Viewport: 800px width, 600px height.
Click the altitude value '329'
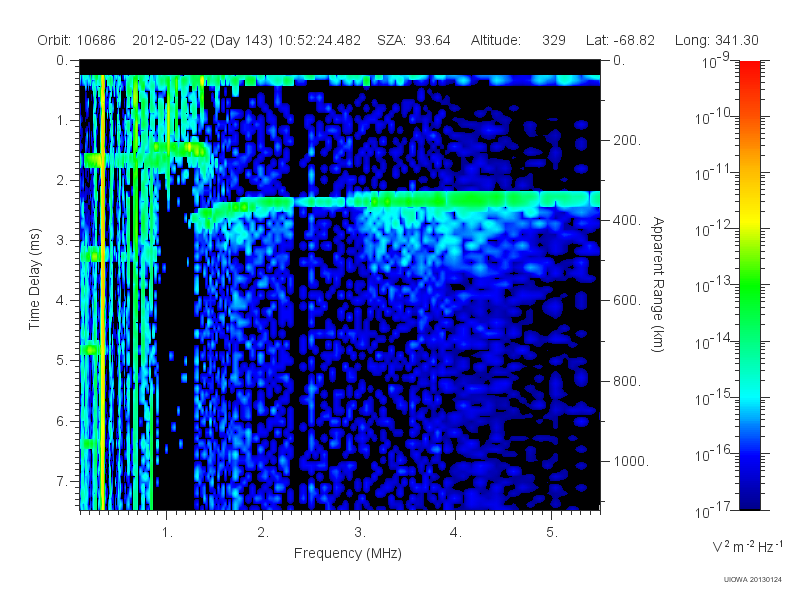click(554, 40)
